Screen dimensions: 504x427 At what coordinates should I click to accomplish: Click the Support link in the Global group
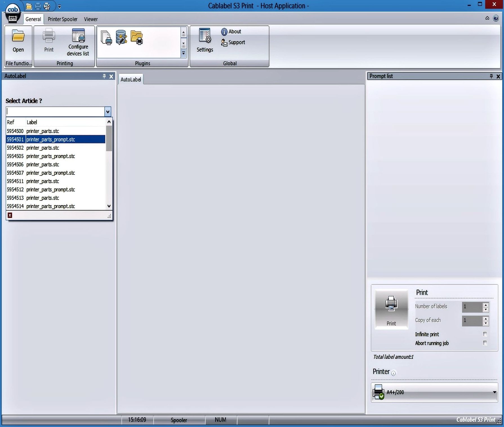click(x=236, y=42)
